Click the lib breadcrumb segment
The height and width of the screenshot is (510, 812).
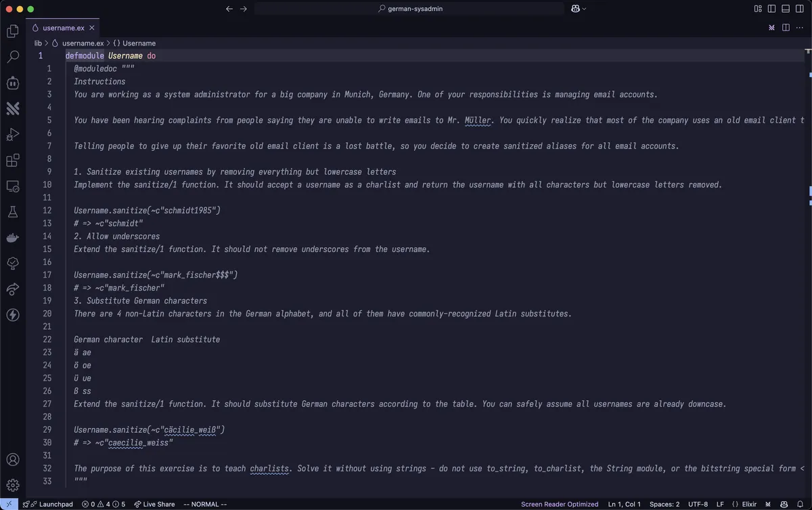tap(38, 43)
